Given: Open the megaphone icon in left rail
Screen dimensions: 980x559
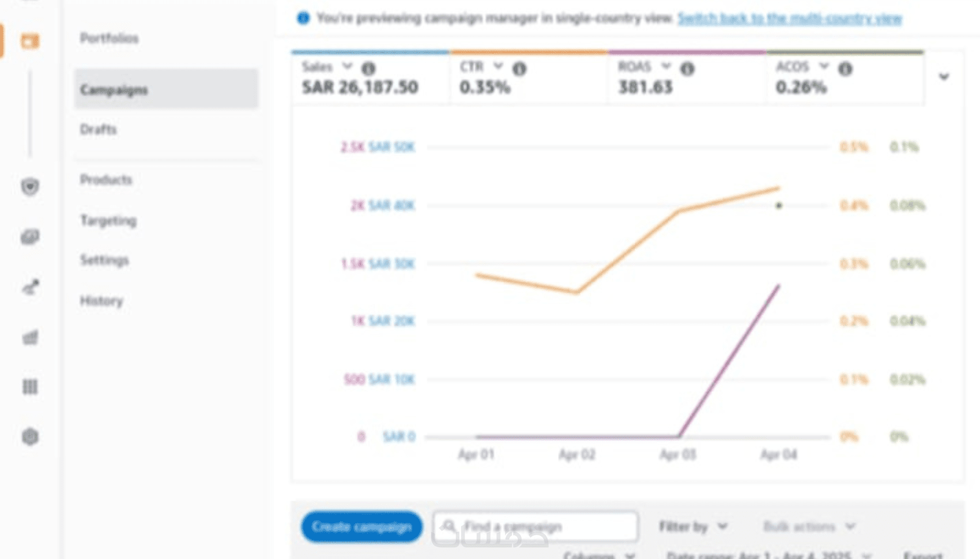Looking at the screenshot, I should [x=31, y=287].
